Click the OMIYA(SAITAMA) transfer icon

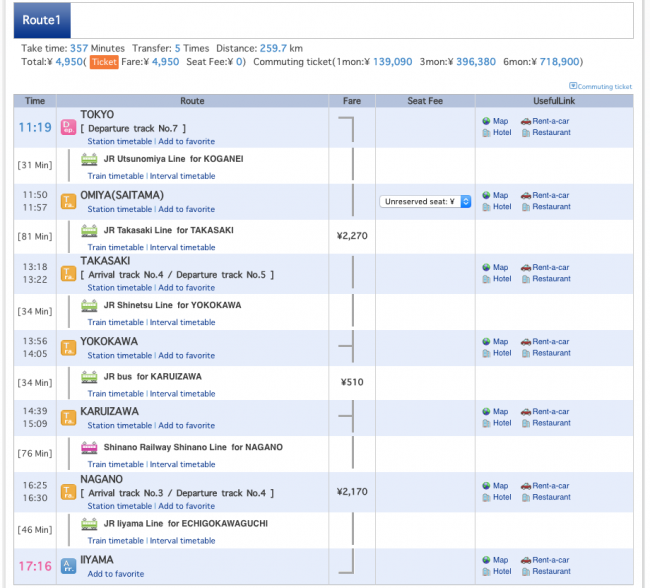tap(68, 202)
